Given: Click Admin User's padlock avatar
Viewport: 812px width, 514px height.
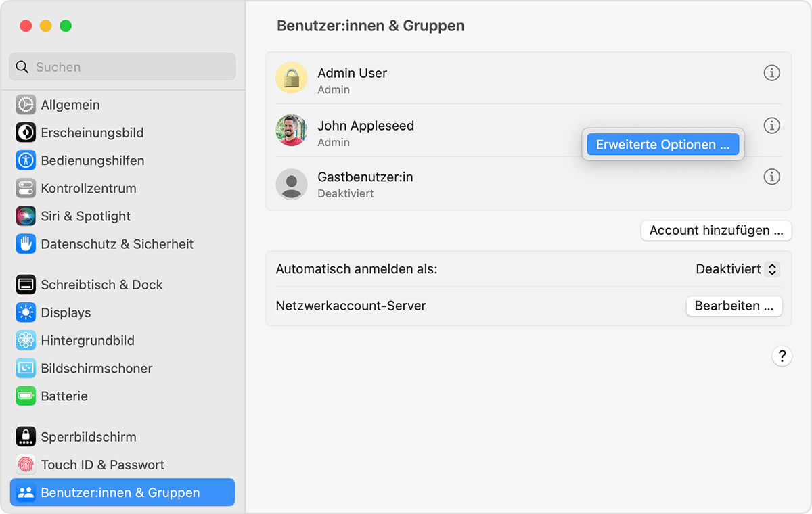Looking at the screenshot, I should 292,78.
